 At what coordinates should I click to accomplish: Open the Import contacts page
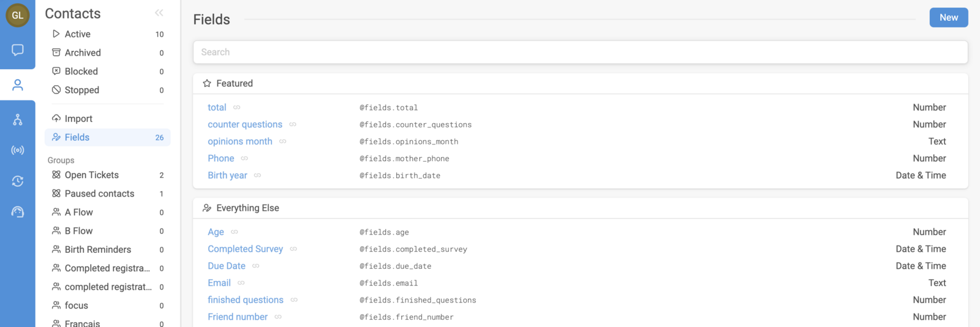78,119
